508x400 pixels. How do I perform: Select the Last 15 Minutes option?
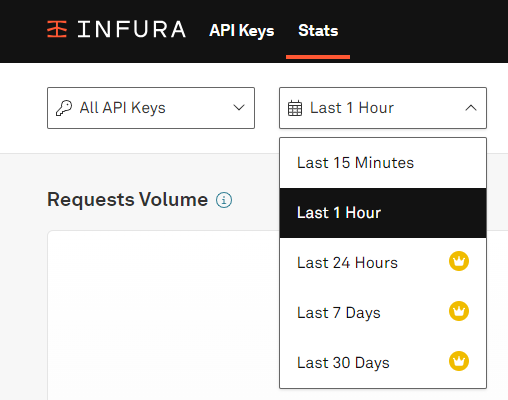[x=383, y=163]
